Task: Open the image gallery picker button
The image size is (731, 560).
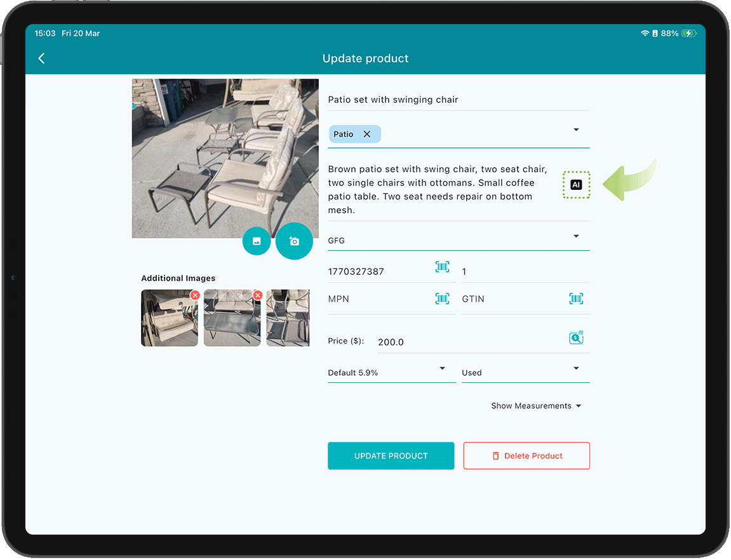Action: pyautogui.click(x=257, y=241)
